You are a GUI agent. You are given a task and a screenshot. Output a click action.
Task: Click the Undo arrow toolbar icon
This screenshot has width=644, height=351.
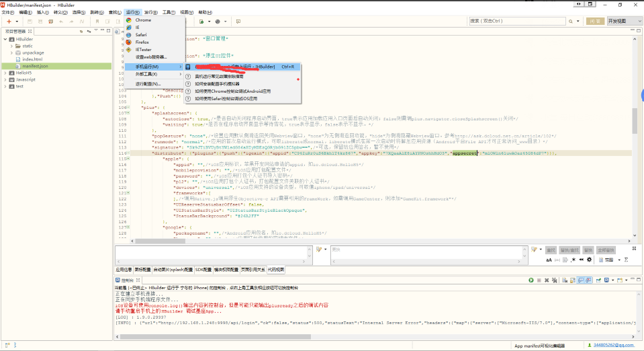pos(61,22)
